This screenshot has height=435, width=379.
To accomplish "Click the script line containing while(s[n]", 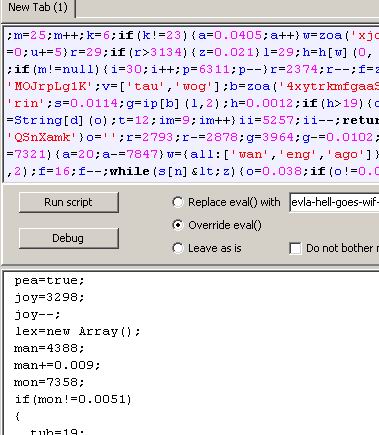I will tap(193, 171).
